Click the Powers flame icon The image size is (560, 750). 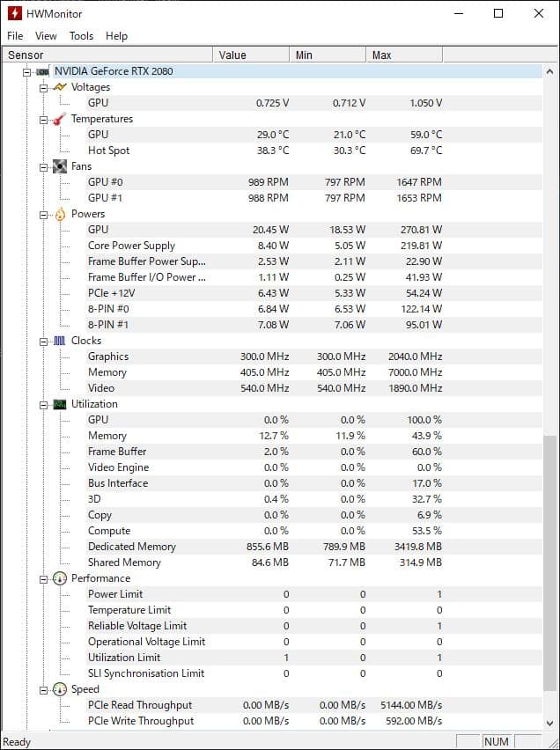pyautogui.click(x=60, y=214)
